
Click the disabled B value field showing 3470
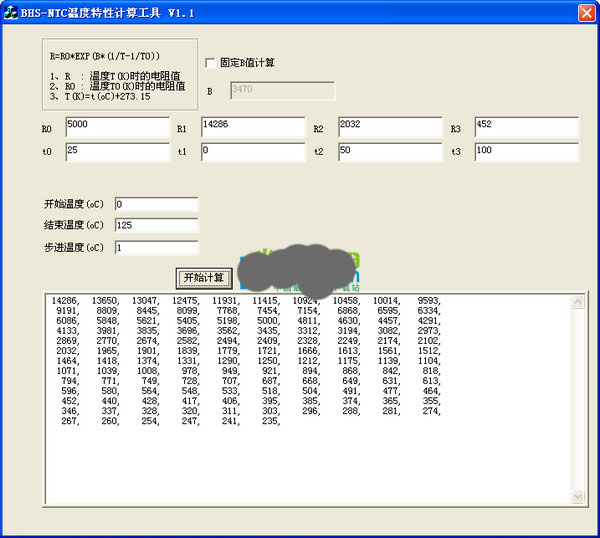coord(282,90)
